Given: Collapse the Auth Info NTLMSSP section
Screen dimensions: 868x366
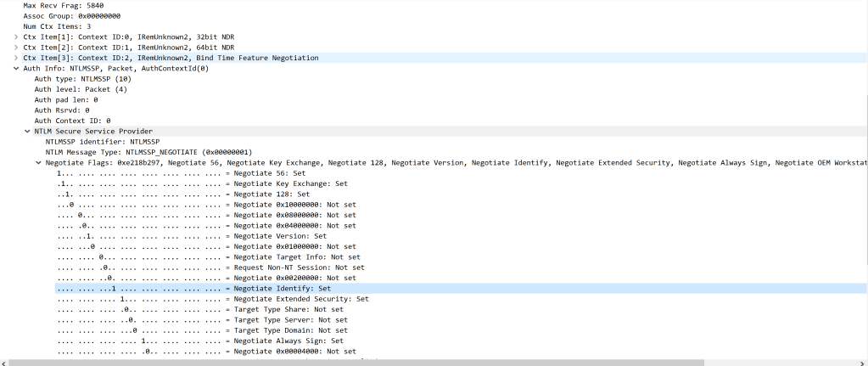Looking at the screenshot, I should [x=16, y=68].
